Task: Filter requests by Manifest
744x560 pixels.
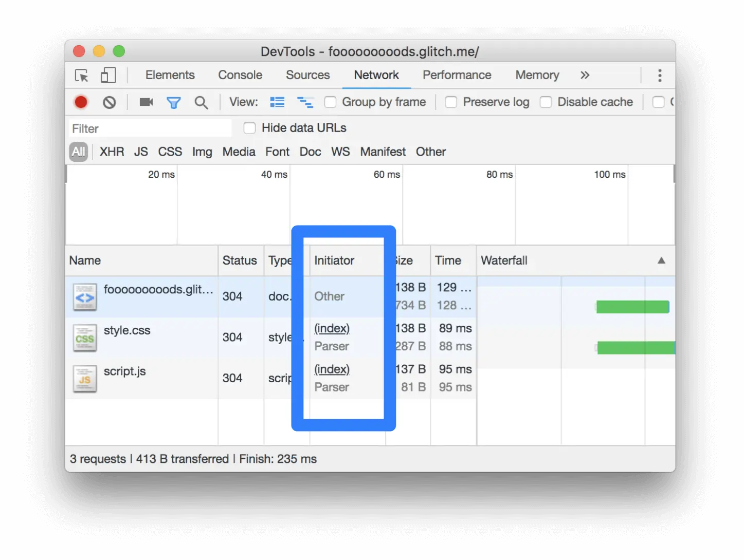Action: click(383, 152)
